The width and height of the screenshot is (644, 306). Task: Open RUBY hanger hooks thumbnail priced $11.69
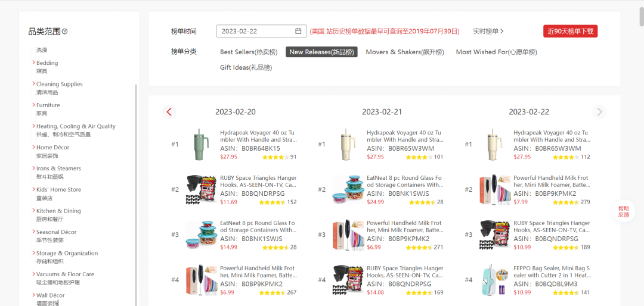(201, 189)
